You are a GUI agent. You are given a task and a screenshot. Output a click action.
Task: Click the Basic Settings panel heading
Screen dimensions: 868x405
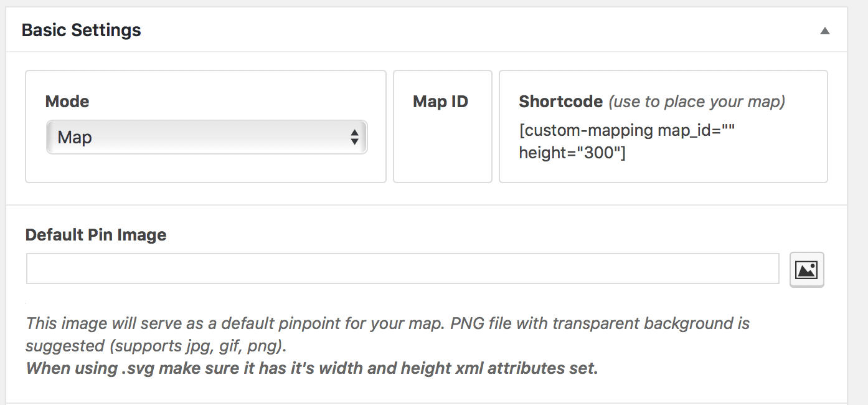click(x=82, y=30)
